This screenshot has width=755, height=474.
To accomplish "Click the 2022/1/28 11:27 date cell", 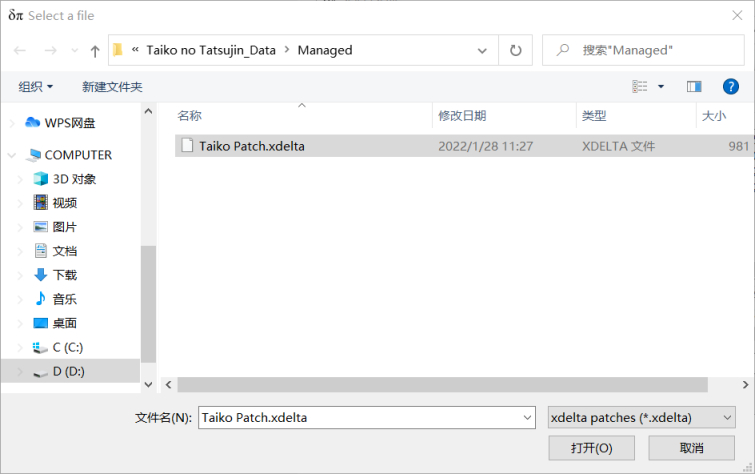I will point(485,146).
